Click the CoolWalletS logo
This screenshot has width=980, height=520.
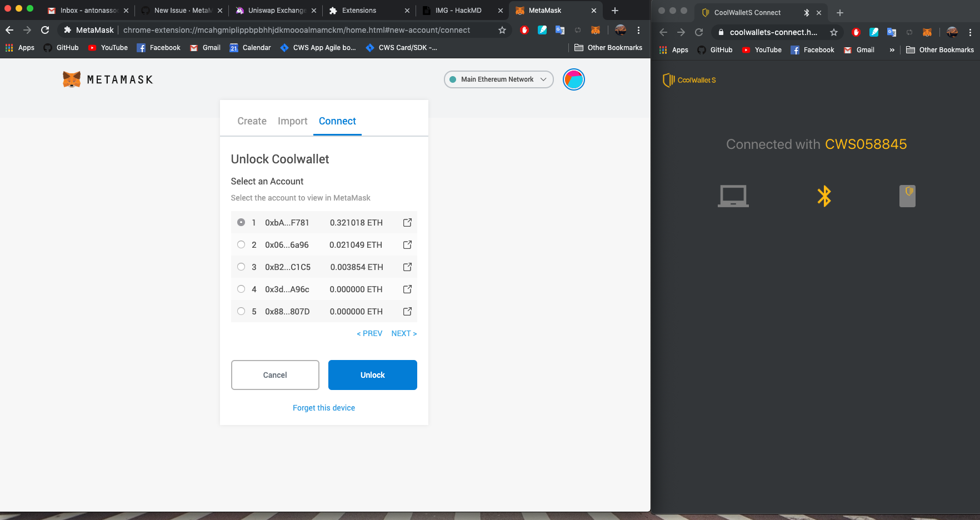[689, 80]
